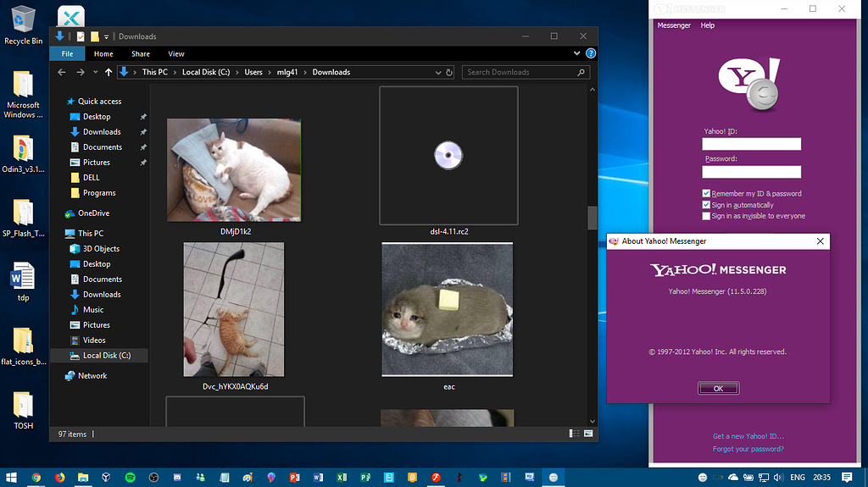Toggle Remember my ID & password checkbox

click(706, 193)
